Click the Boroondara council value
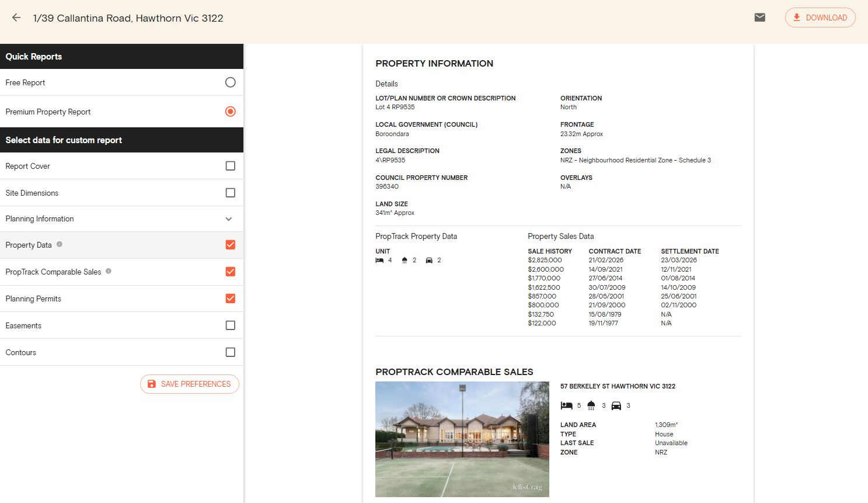 point(392,134)
